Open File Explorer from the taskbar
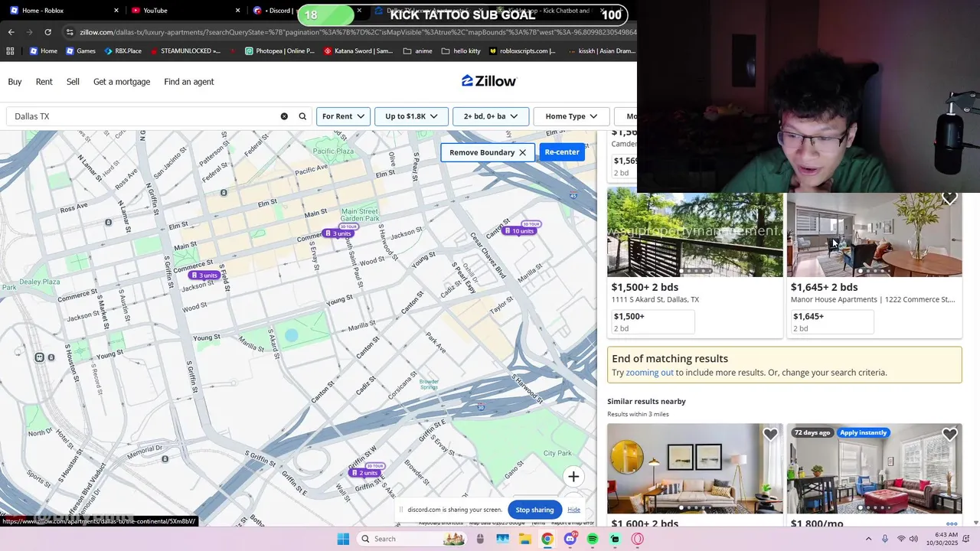This screenshot has width=980, height=551. tap(525, 539)
